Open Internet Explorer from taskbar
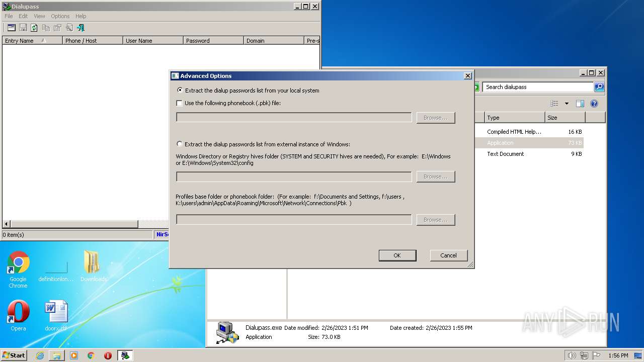The width and height of the screenshot is (644, 362). [x=40, y=355]
